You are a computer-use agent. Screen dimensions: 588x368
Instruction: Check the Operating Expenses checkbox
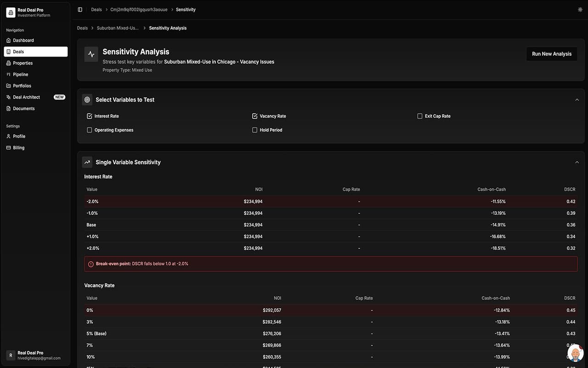coord(90,130)
